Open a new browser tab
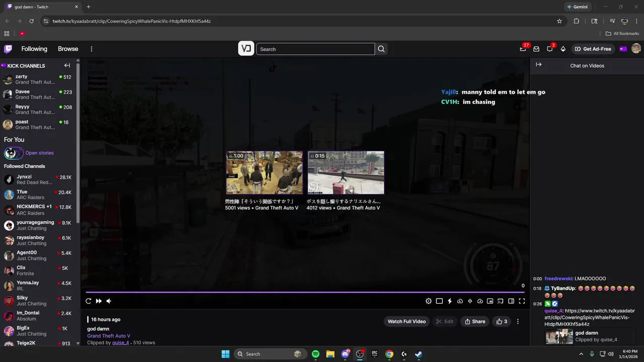This screenshot has height=362, width=644. pos(89,7)
